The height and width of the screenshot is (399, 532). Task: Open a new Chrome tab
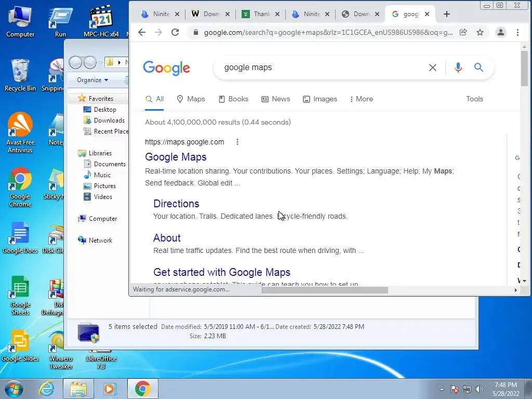pos(446,14)
